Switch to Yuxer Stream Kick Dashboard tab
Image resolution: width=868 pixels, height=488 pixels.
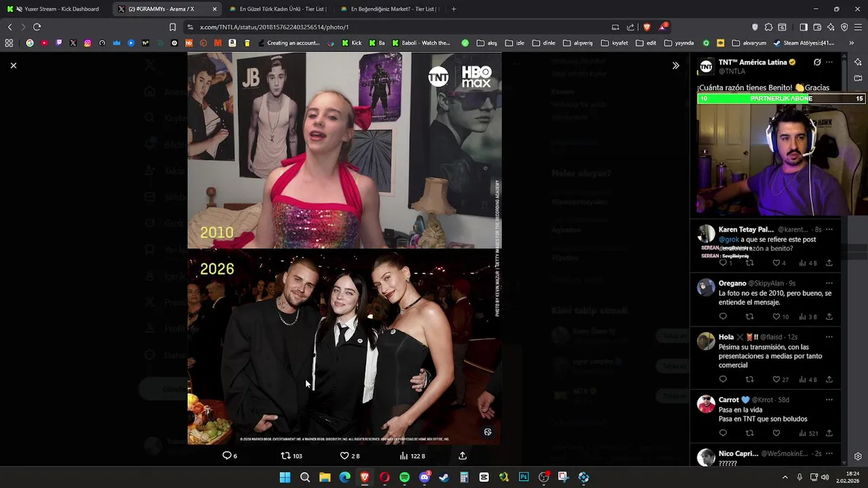click(x=57, y=9)
